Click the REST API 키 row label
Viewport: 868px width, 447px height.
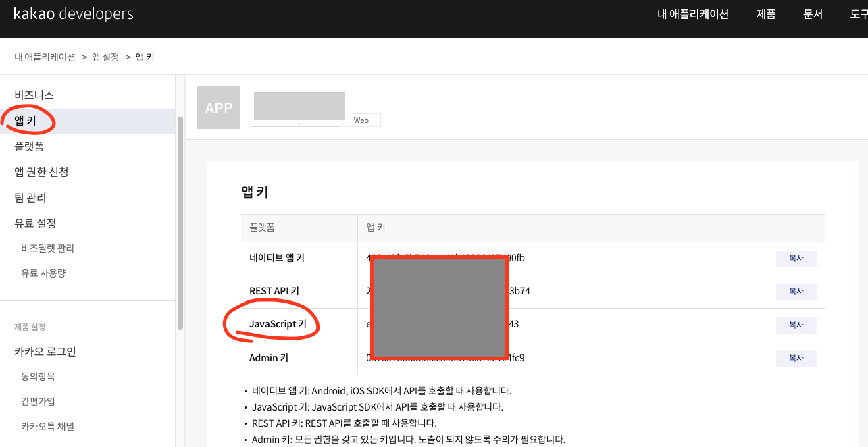point(274,291)
